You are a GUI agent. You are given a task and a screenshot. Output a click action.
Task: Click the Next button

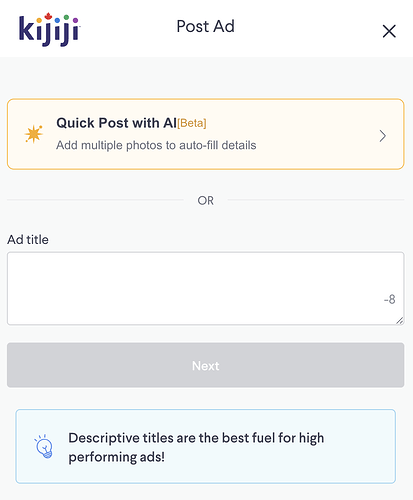(x=206, y=365)
